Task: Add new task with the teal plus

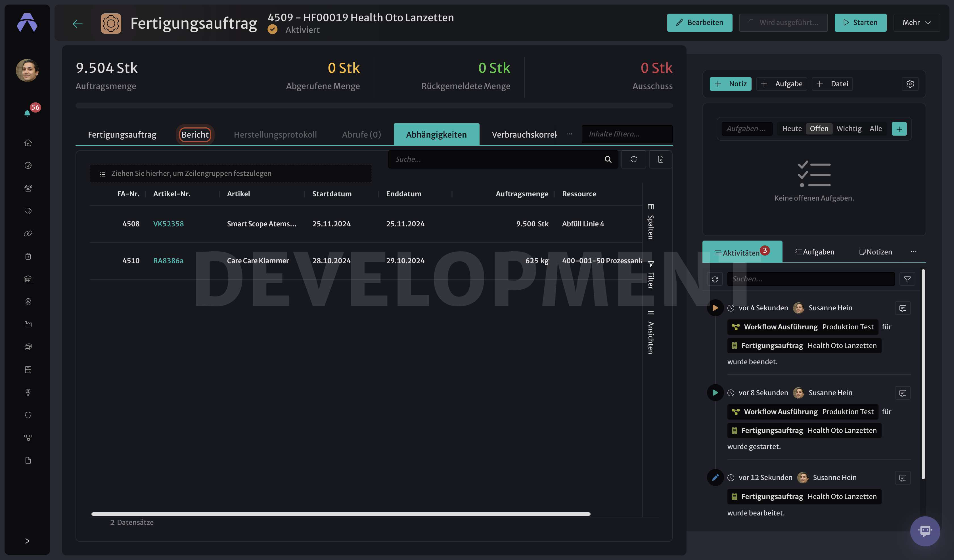Action: pos(899,129)
